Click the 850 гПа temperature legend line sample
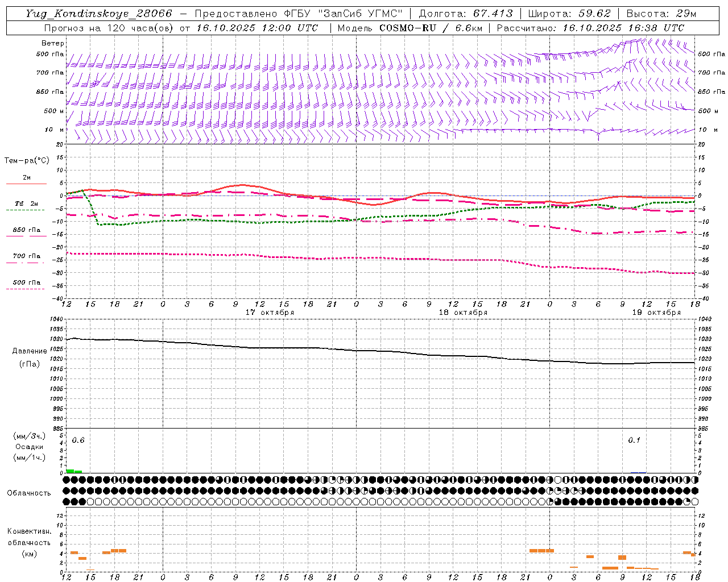The height and width of the screenshot is (582, 728). 27,236
